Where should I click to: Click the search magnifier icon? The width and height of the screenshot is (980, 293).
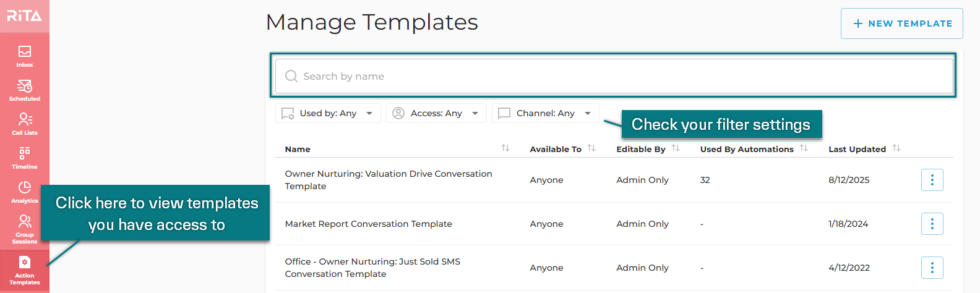click(291, 76)
